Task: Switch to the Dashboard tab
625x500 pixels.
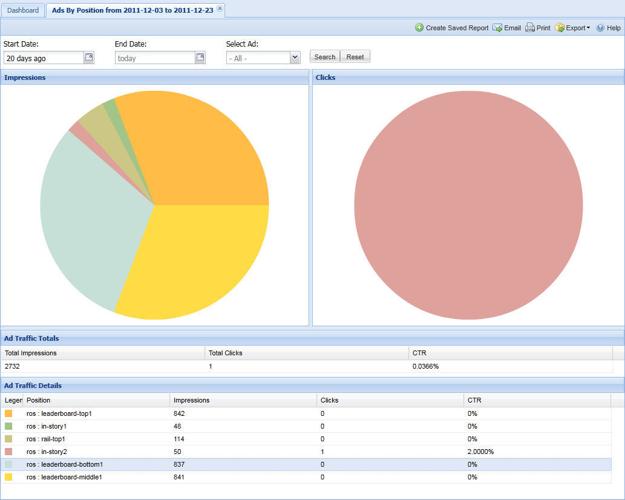Action: (23, 10)
